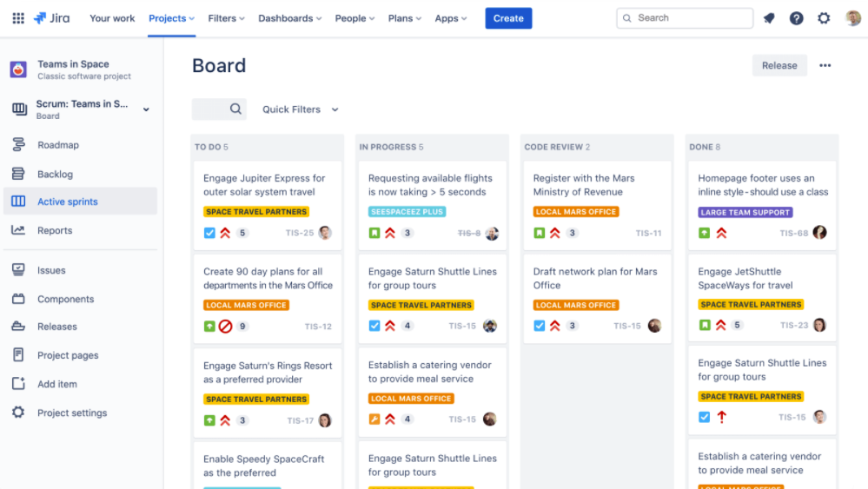The image size is (868, 489).
Task: Expand the Filters menu
Action: pyautogui.click(x=227, y=18)
